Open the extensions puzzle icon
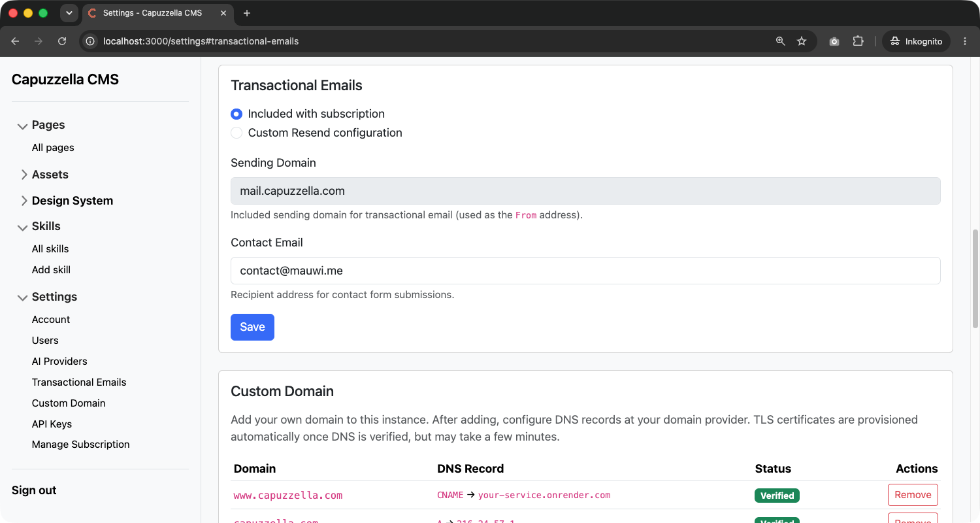The image size is (980, 523). 858,41
